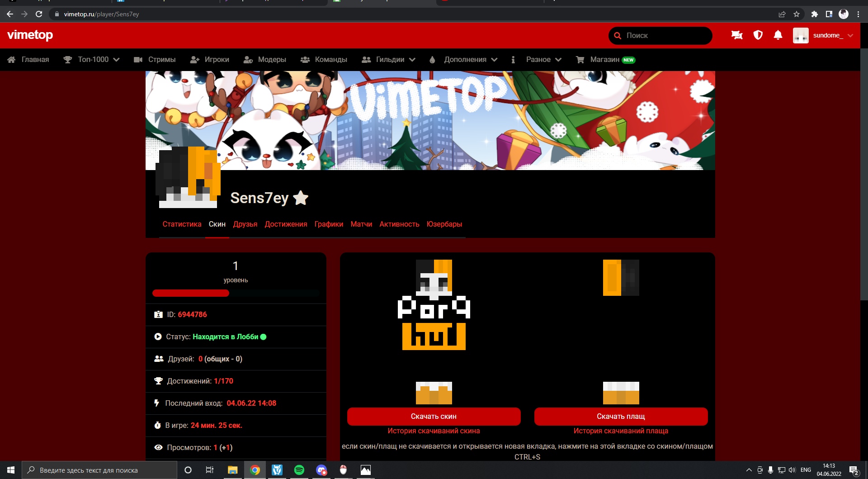
Task: Click the chat messages icon in header
Action: click(737, 35)
